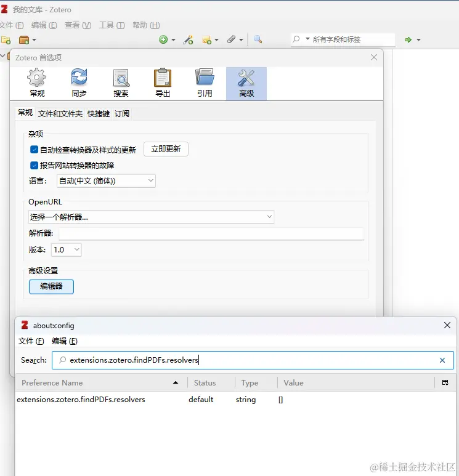
Task: Clear about:config search with X icon
Action: pos(442,360)
